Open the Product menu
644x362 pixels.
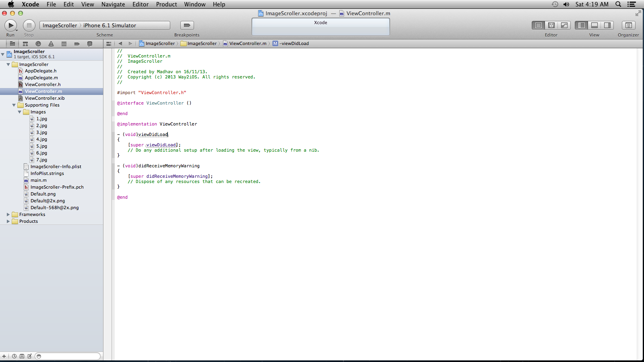(x=167, y=4)
